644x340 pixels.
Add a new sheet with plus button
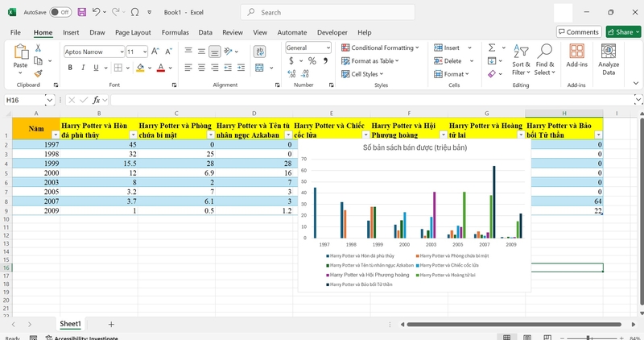[x=111, y=324]
